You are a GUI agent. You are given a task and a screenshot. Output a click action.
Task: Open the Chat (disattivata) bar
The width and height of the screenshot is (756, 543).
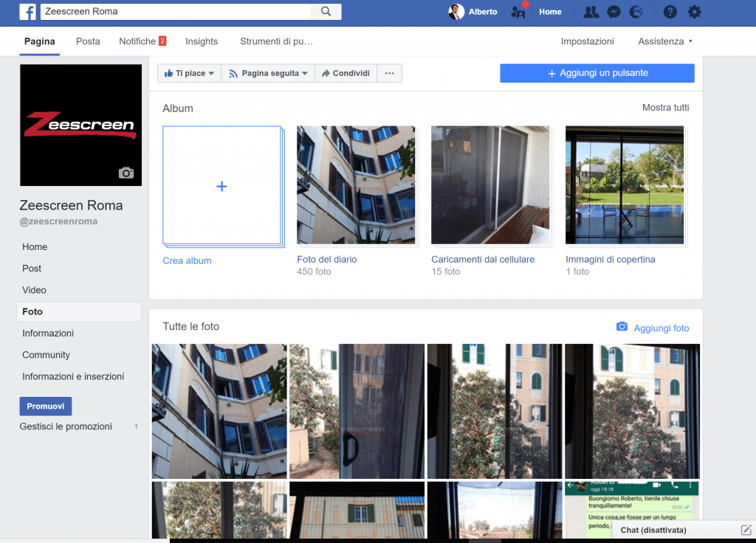(653, 530)
